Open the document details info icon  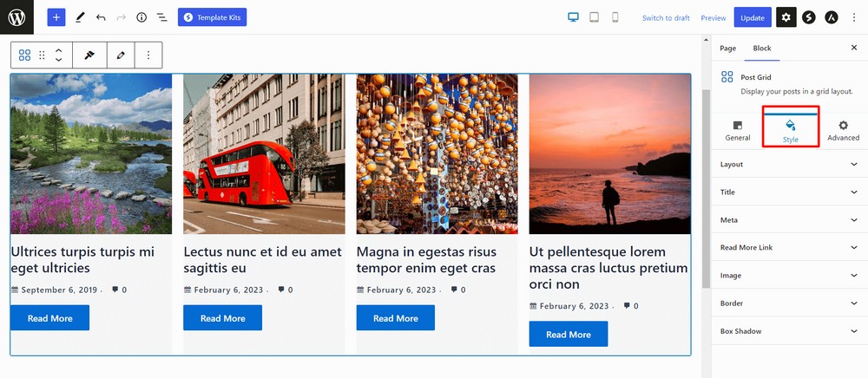pos(141,17)
